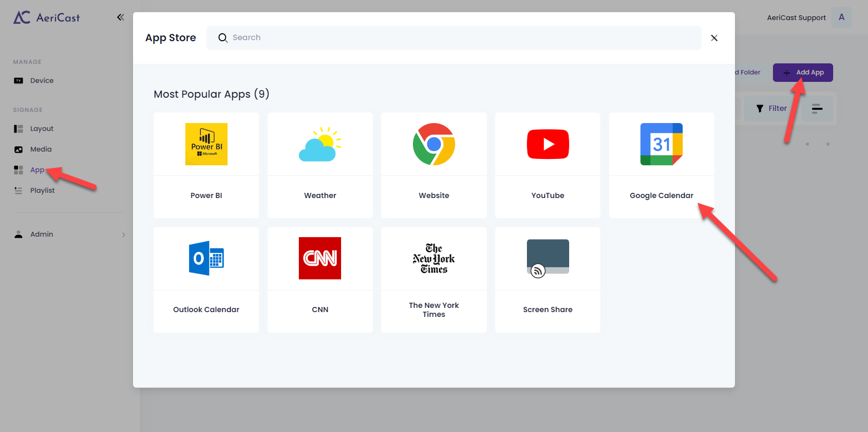Click the Media sidebar icon
This screenshot has height=432, width=868.
pyautogui.click(x=18, y=149)
